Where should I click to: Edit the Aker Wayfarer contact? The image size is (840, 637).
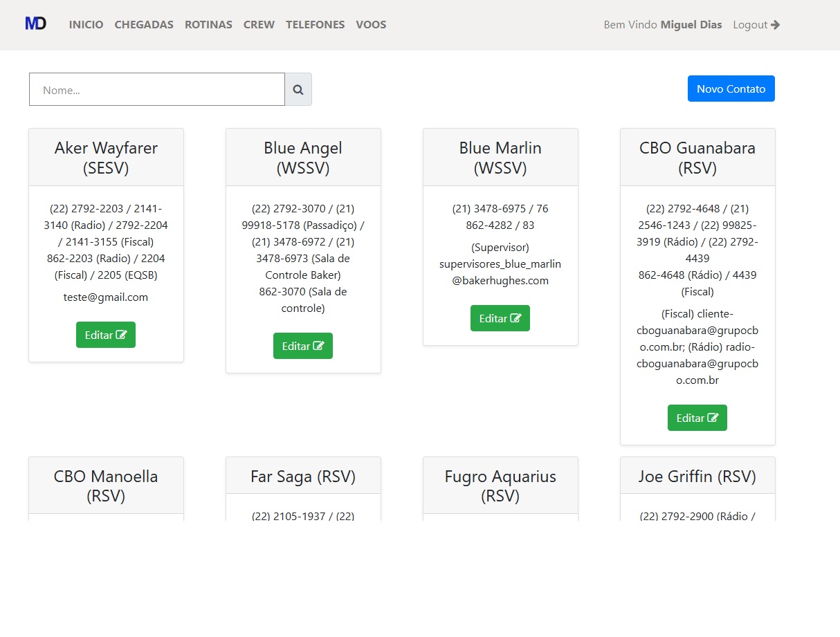coord(106,335)
